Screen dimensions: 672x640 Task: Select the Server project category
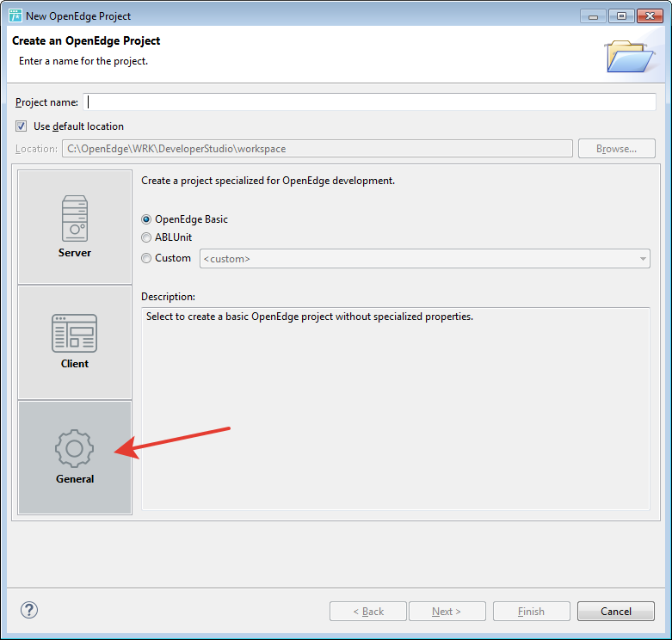[75, 227]
